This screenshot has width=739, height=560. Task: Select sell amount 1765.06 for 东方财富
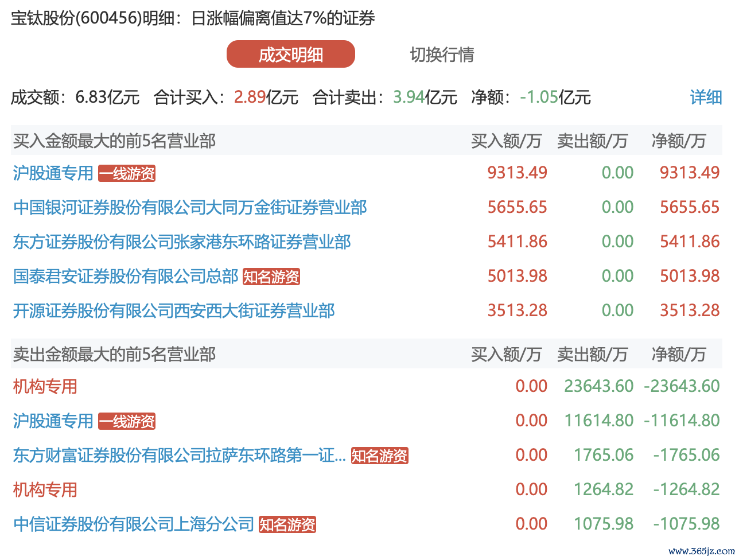point(604,455)
